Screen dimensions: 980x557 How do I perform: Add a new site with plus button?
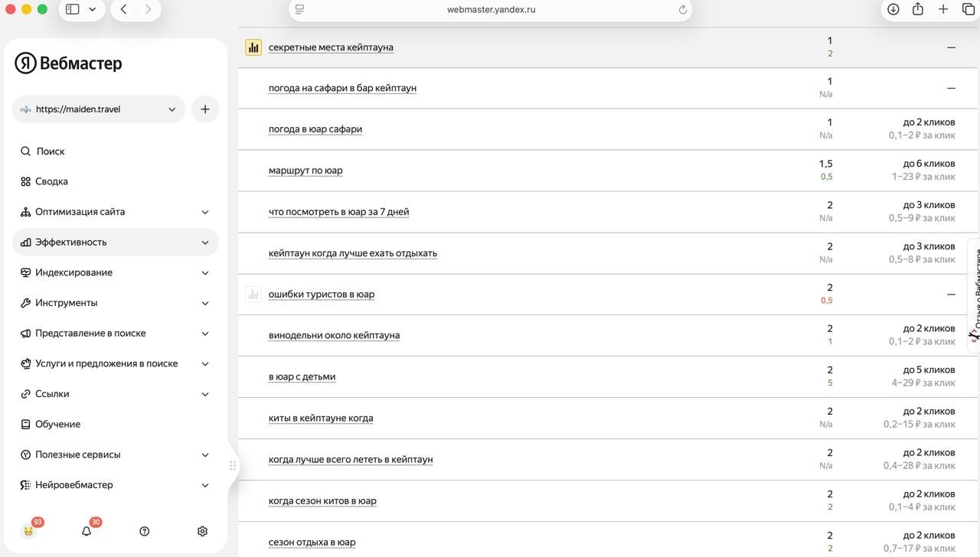pyautogui.click(x=204, y=109)
